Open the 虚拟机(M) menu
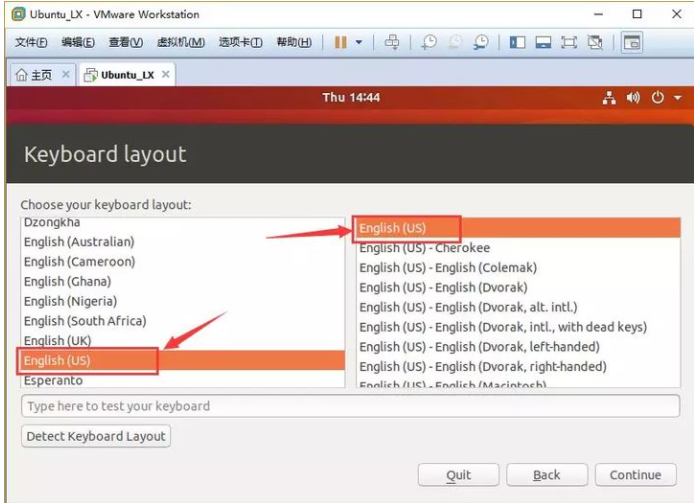697x503 pixels. (x=182, y=42)
